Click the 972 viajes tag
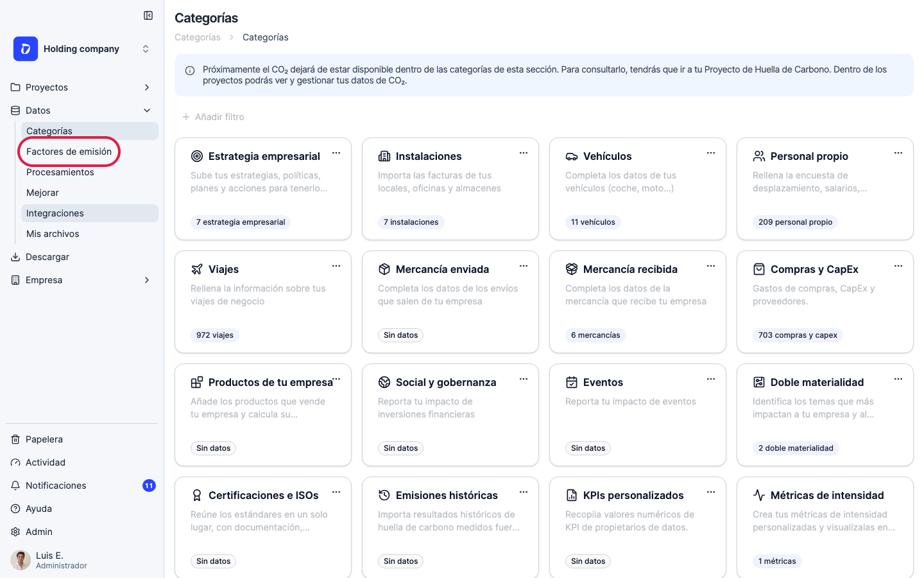Screen dimensions: 924x578 [215, 335]
